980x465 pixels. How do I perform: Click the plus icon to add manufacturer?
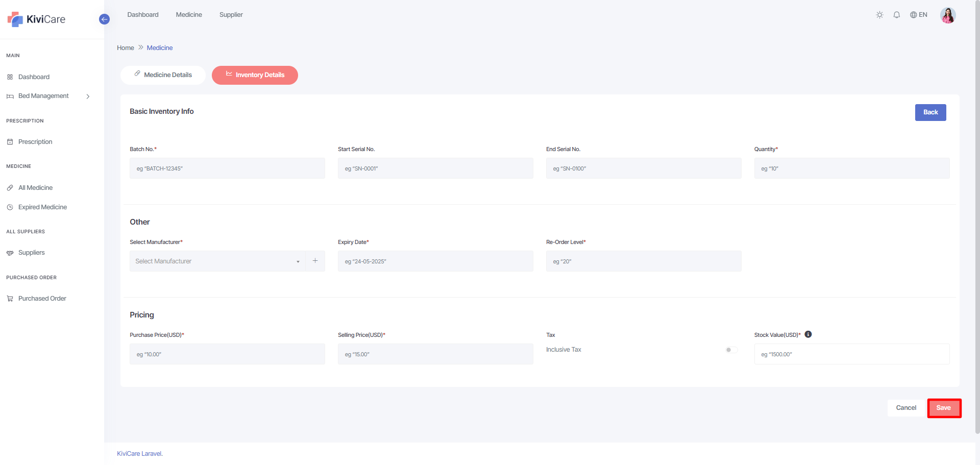315,261
